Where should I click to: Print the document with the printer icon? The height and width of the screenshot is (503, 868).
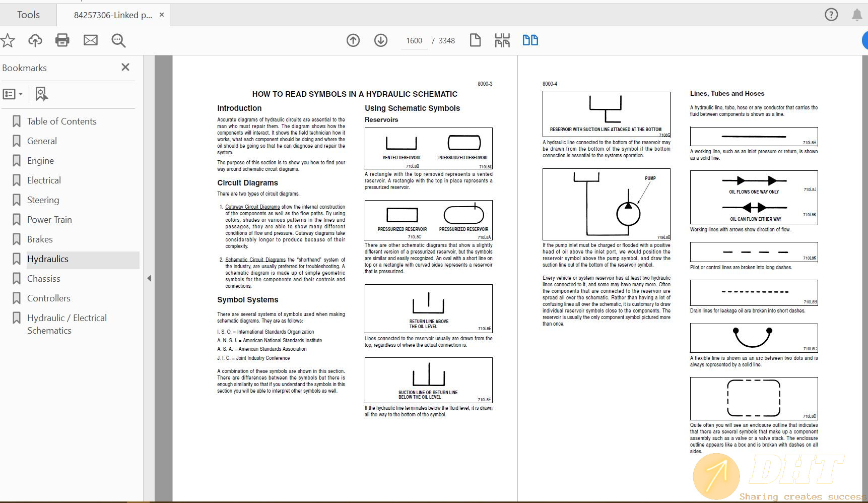62,40
